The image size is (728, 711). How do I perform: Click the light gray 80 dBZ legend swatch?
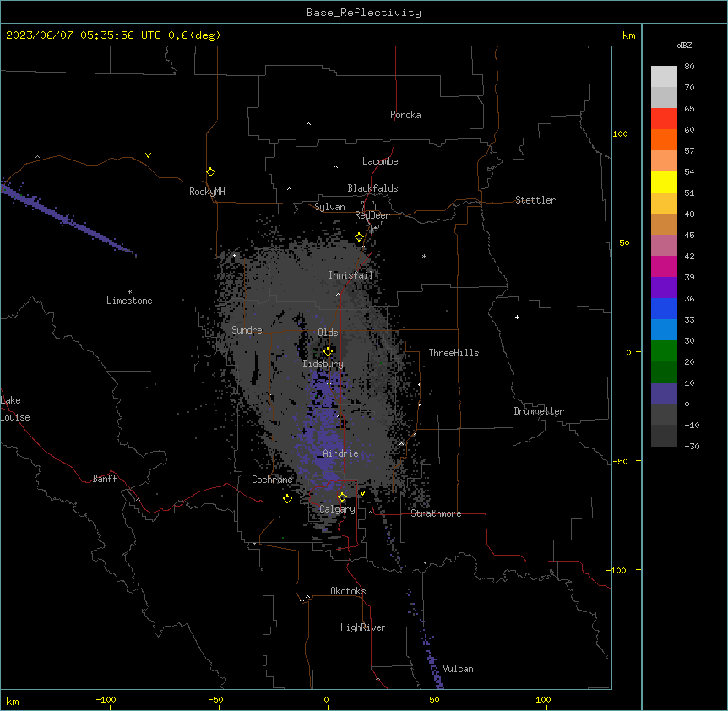coord(664,76)
